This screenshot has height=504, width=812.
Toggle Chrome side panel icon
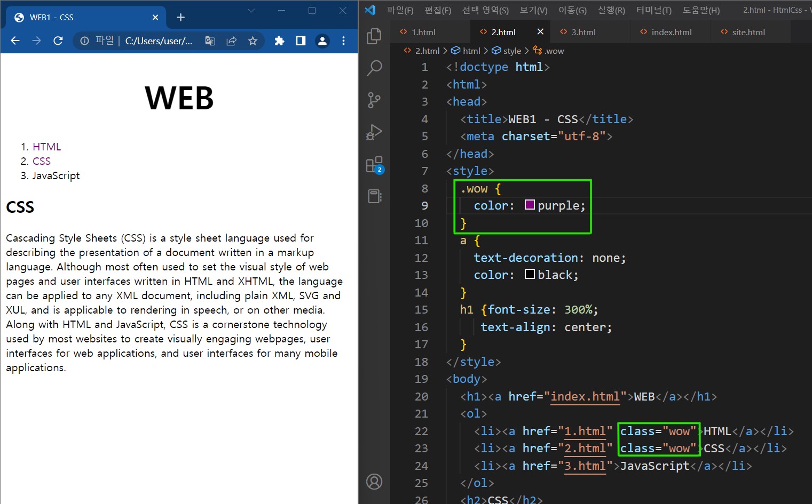(301, 41)
